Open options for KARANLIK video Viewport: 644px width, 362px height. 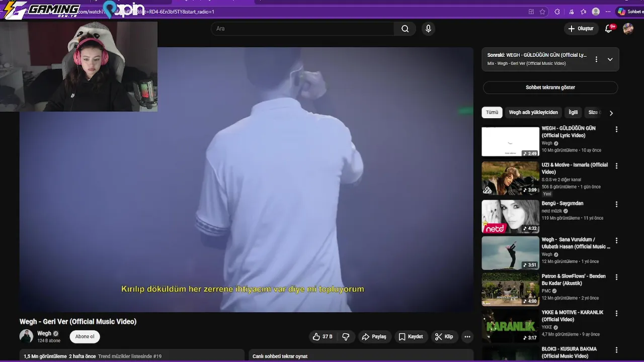616,313
